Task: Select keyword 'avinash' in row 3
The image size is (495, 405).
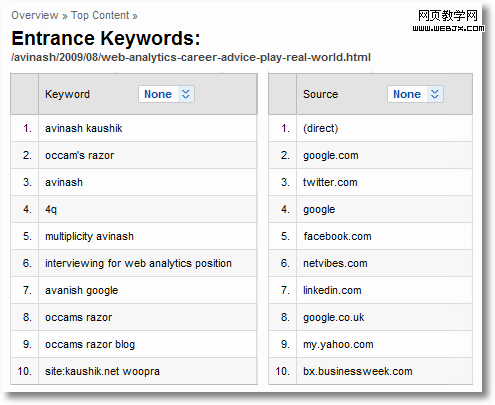Action: tap(64, 182)
